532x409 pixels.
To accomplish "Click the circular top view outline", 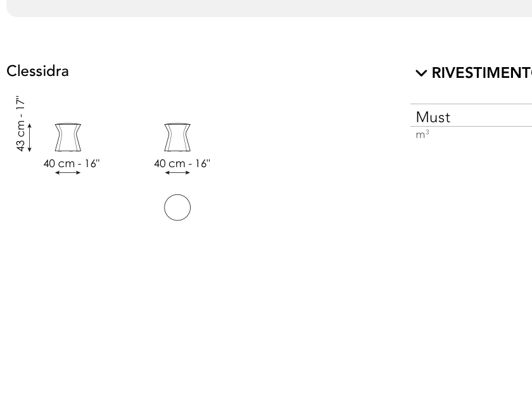I will (177, 208).
